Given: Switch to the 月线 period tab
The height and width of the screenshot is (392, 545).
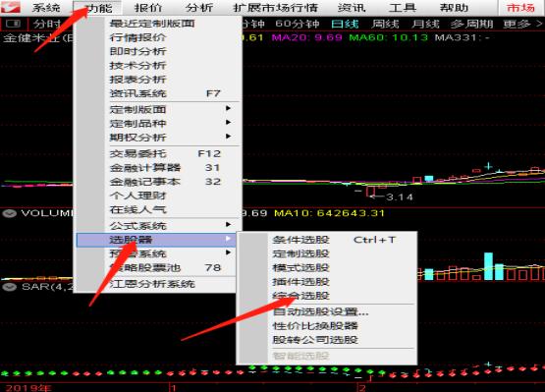Looking at the screenshot, I should [x=425, y=24].
